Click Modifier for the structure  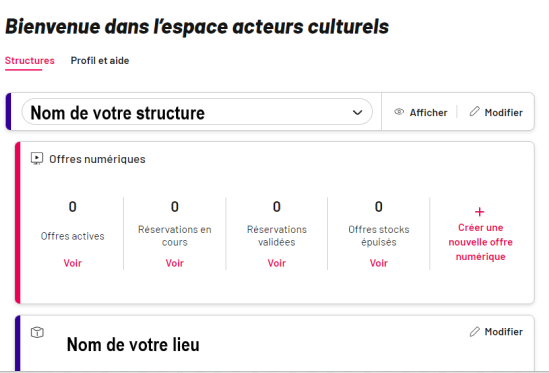(x=503, y=112)
